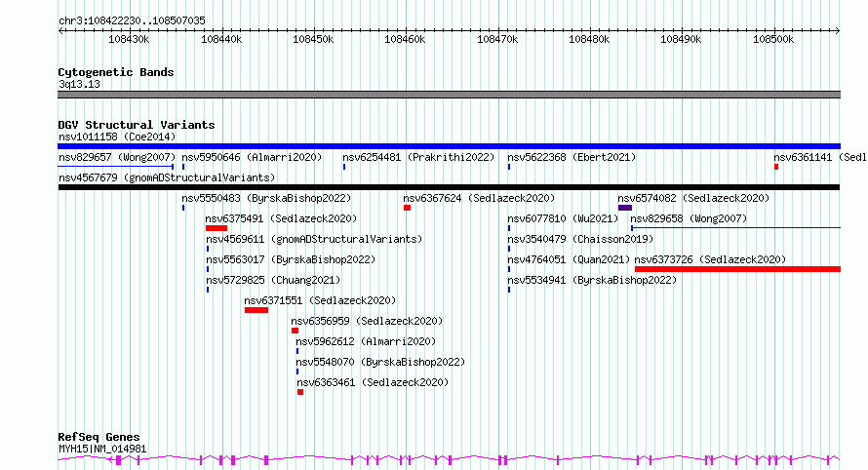The width and height of the screenshot is (868, 470).
Task: Select the black nsv4567679 variant bar
Action: (449, 187)
